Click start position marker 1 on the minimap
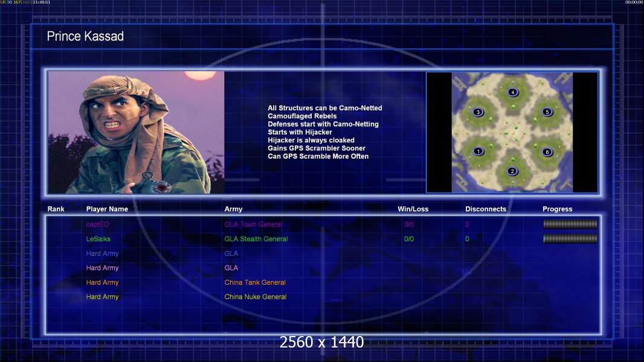644x362 pixels. [478, 151]
